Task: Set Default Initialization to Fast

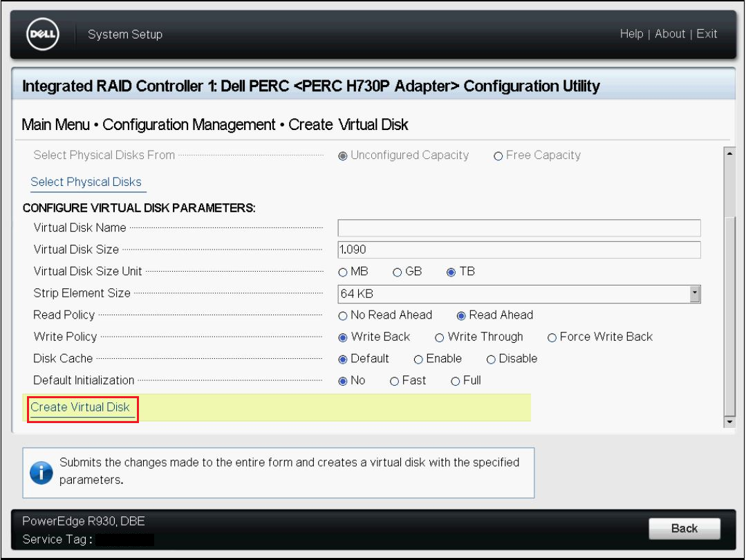Action: click(394, 382)
